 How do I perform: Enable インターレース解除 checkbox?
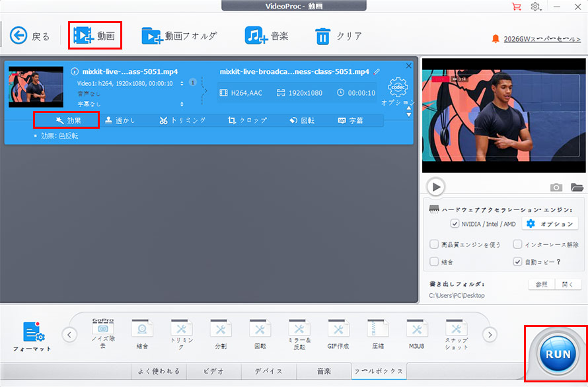click(517, 244)
